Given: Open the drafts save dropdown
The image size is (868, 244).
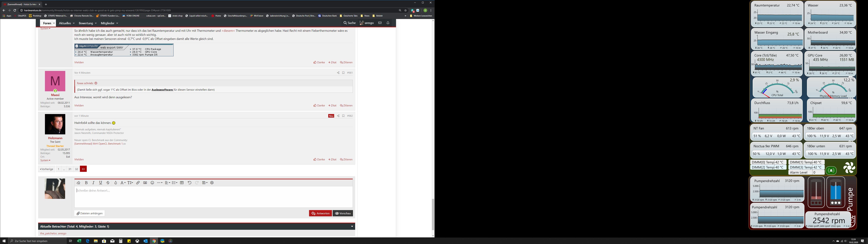Looking at the screenshot, I should (205, 183).
